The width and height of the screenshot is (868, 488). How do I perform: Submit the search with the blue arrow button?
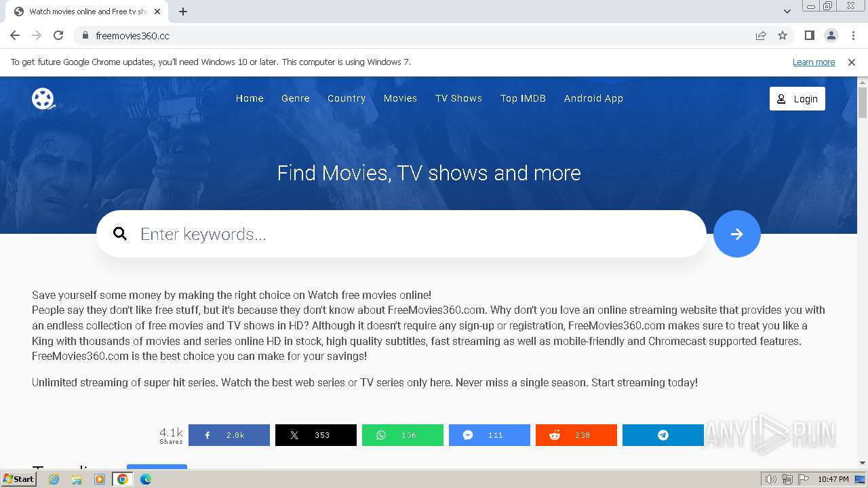[737, 234]
